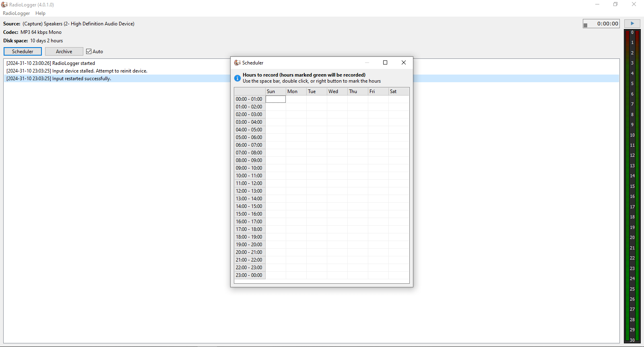Click the 08:00 - 09:00 row header

(250, 160)
